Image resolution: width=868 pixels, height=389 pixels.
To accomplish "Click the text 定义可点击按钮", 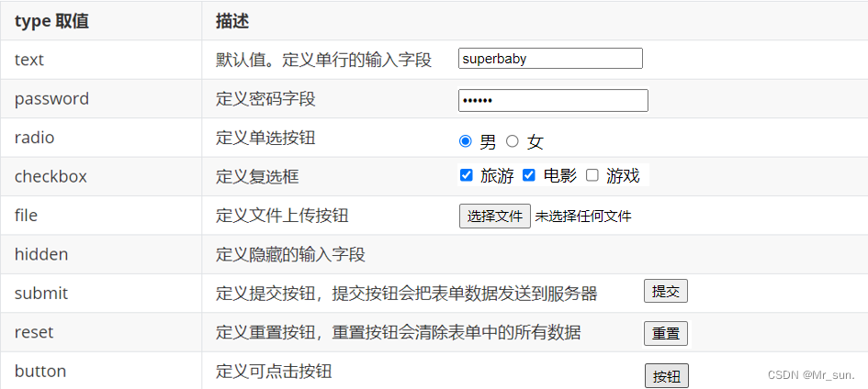I will pyautogui.click(x=274, y=371).
